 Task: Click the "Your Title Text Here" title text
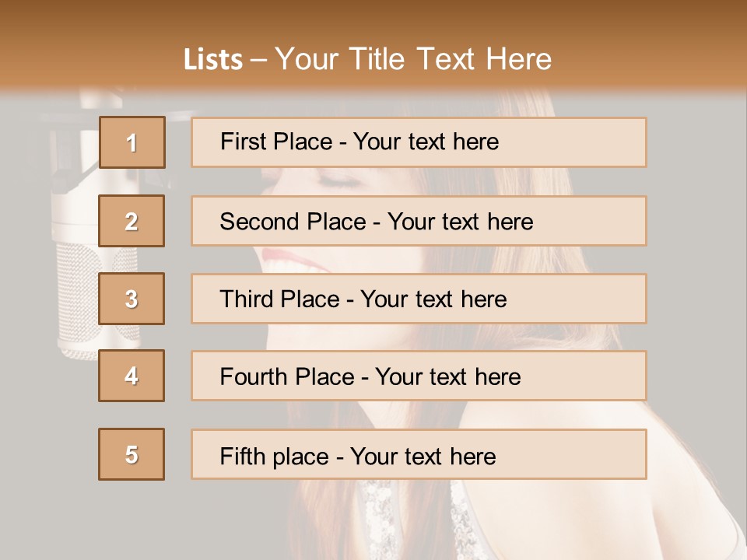point(413,59)
